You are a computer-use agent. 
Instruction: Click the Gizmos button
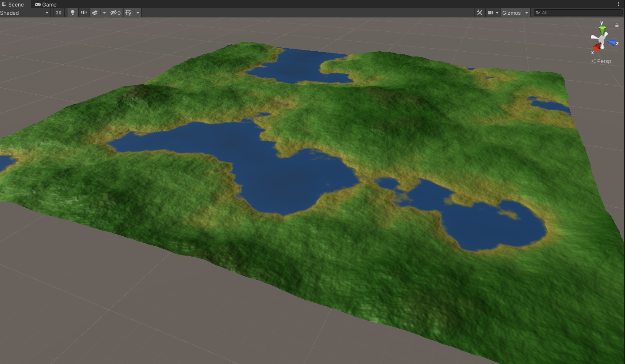(511, 13)
